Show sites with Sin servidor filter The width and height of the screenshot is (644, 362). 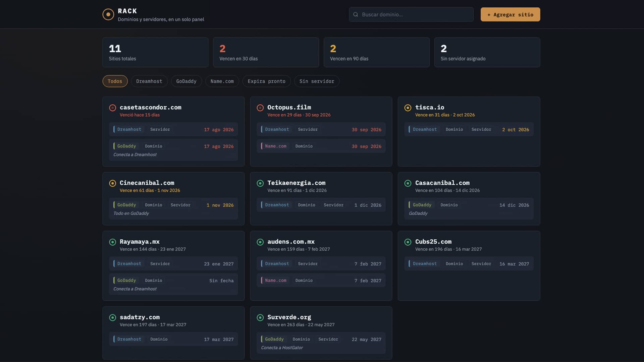[317, 81]
